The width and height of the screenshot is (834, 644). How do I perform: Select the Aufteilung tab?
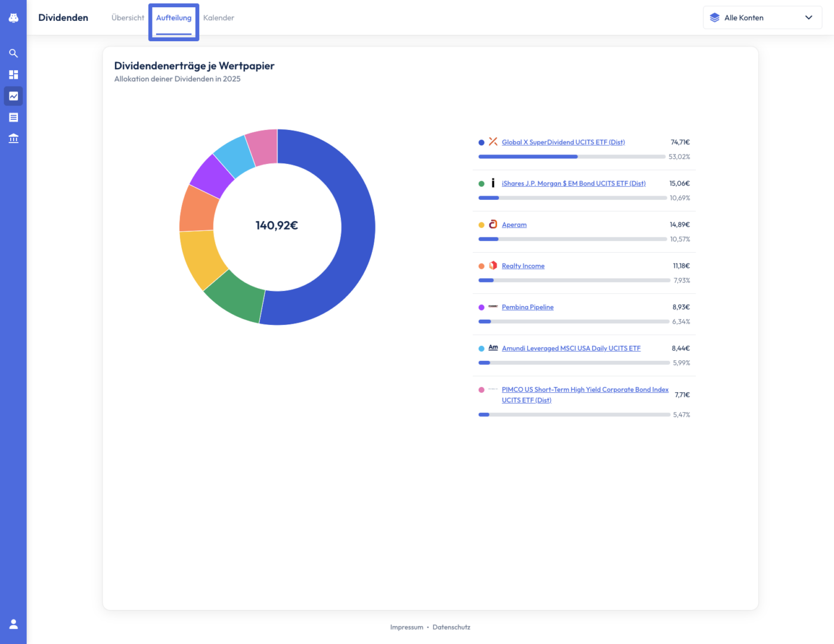click(x=173, y=18)
